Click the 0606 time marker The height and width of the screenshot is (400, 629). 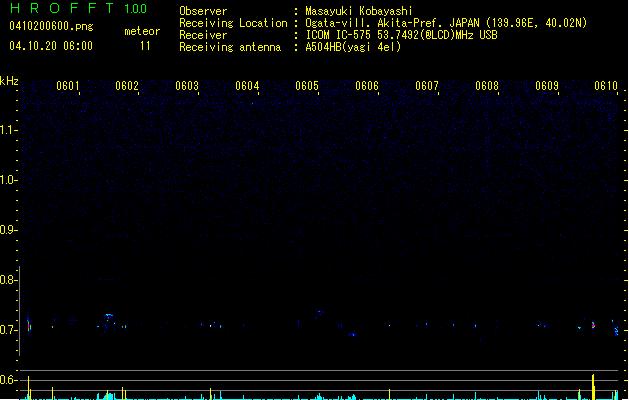tap(367, 86)
